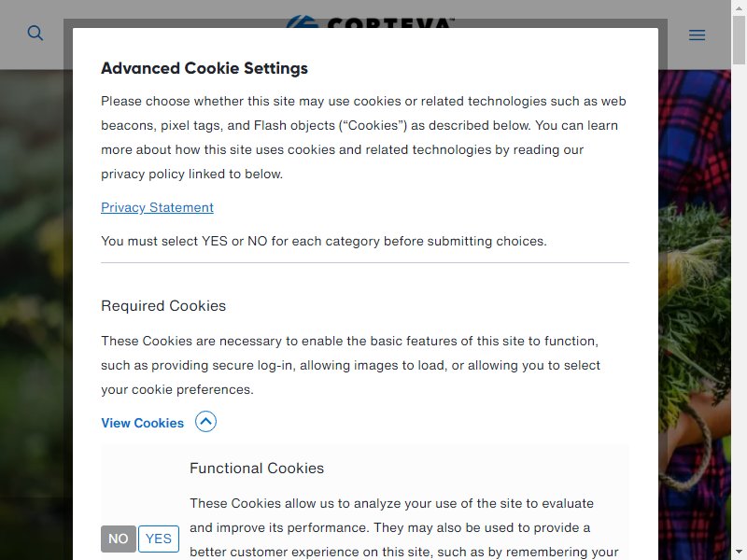The height and width of the screenshot is (560, 747).
Task: Click the scrollbar up arrow
Action: pos(739,7)
